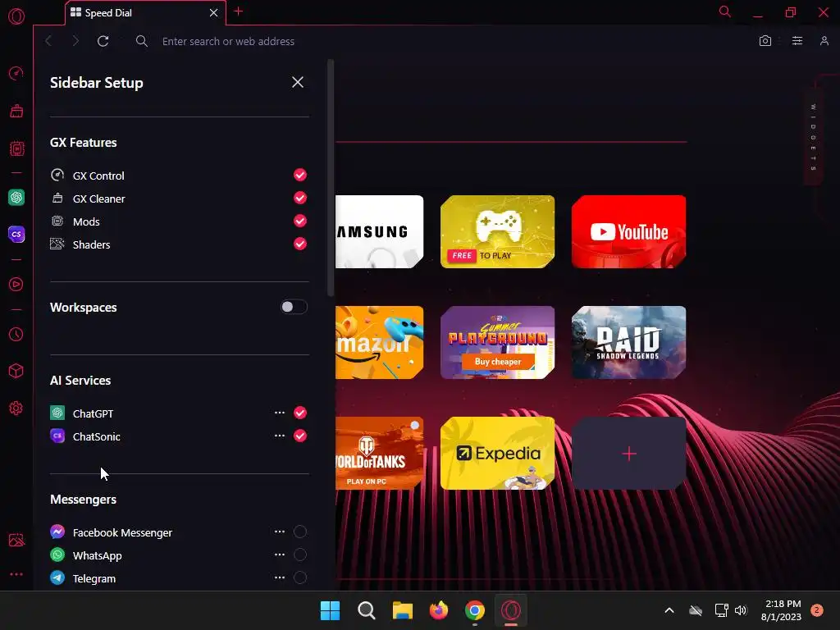Open the World of Tanks tile
840x630 pixels.
click(379, 453)
